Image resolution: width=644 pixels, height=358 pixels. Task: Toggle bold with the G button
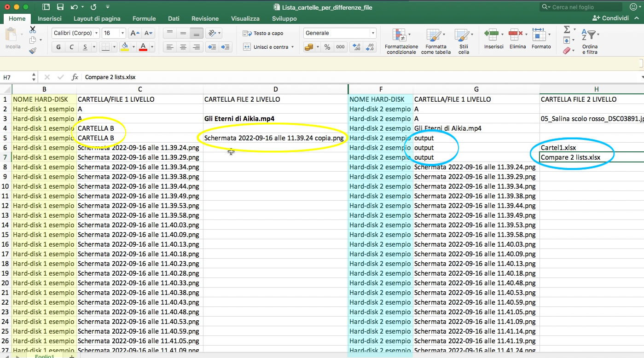(58, 47)
